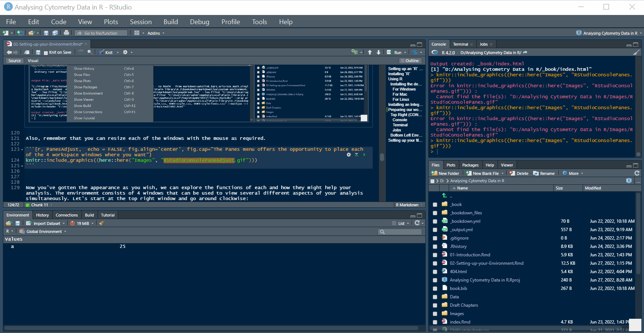Switch to the History tab

[x=42, y=215]
